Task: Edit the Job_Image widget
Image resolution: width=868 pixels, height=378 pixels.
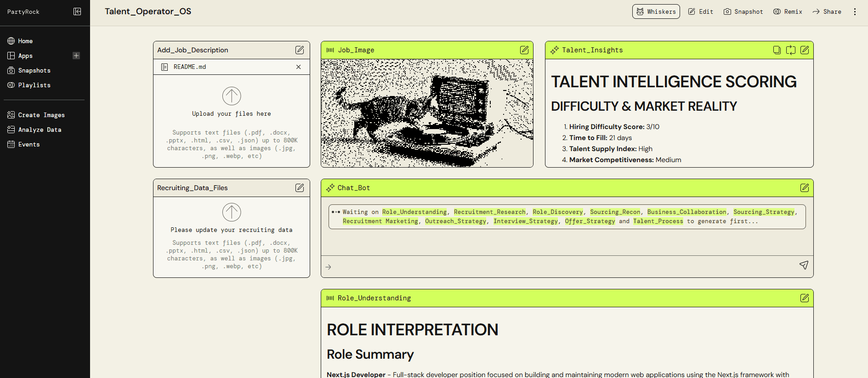Action: [524, 50]
